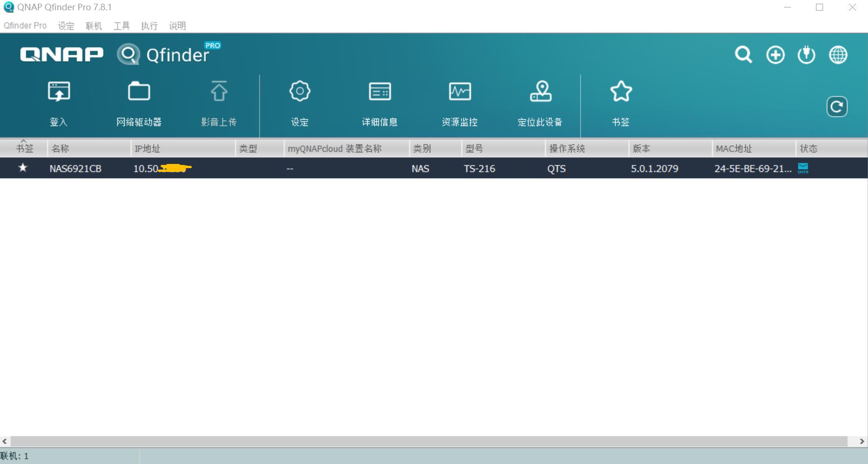Minimize the Qfinder Pro window
The width and height of the screenshot is (868, 464).
[787, 7]
